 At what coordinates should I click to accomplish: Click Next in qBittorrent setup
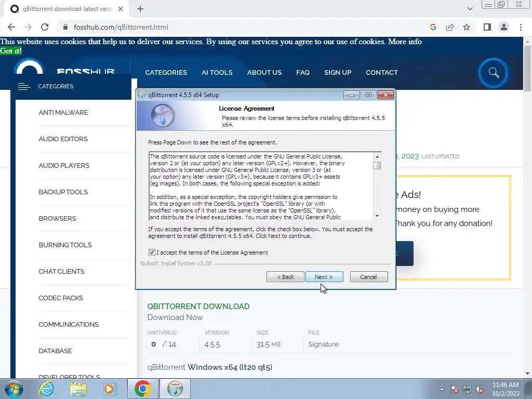click(x=324, y=277)
